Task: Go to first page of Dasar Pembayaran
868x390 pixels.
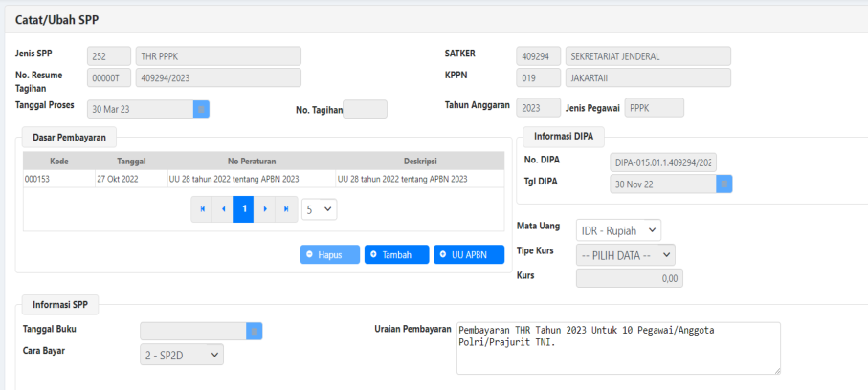Action: point(202,208)
